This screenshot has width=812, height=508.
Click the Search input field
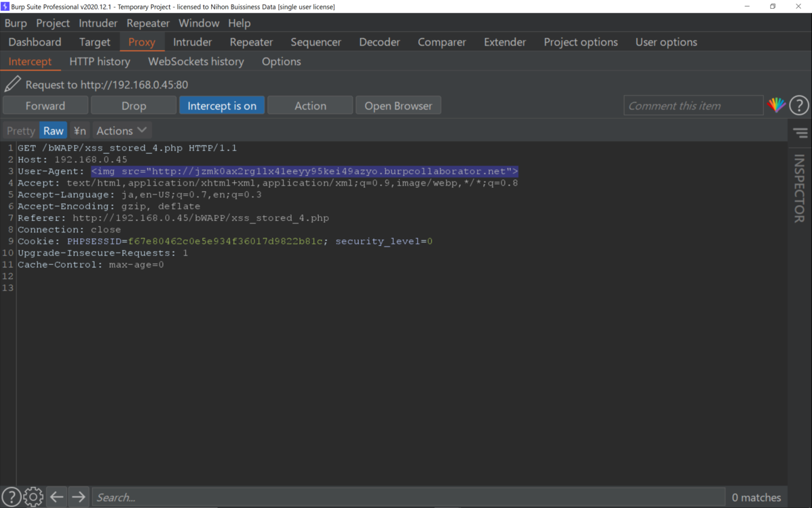[408, 497]
